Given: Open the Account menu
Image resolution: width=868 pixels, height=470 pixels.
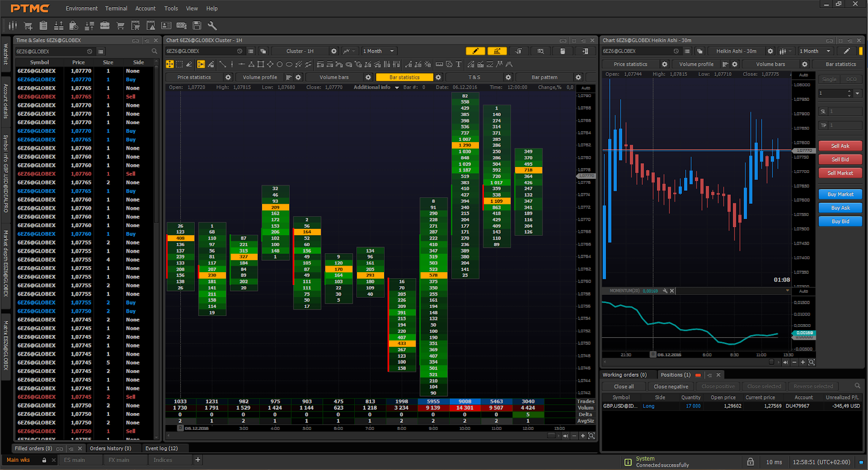Looking at the screenshot, I should [x=145, y=8].
